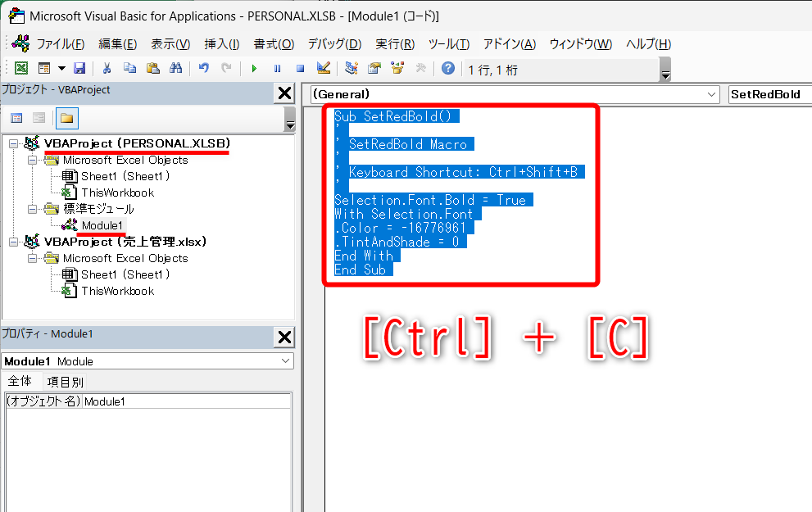This screenshot has width=812, height=512.
Task: Open the Insert object dropdown arrow
Action: point(61,68)
